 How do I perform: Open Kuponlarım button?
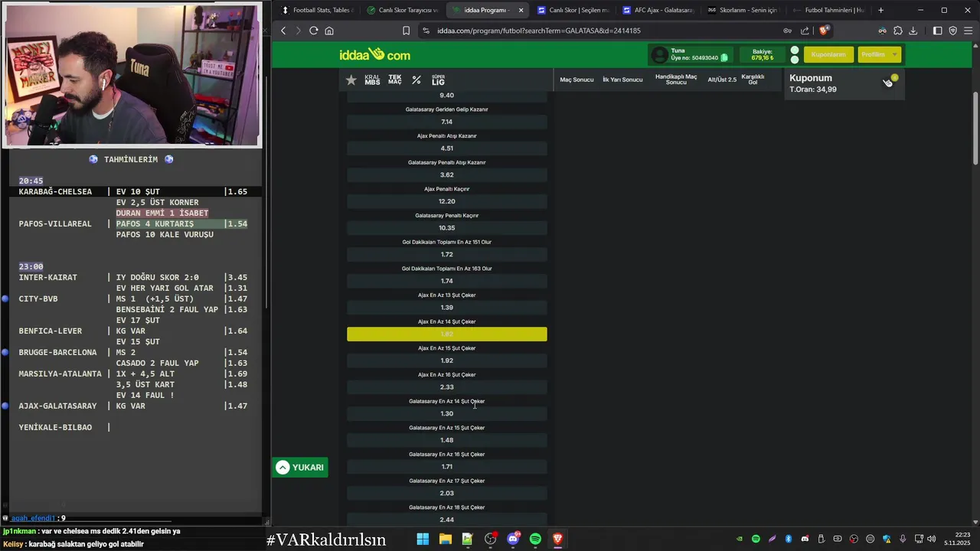coord(828,54)
